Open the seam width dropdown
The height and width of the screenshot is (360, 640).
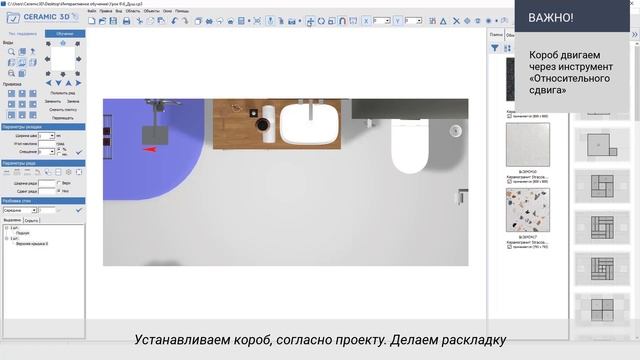point(52,136)
